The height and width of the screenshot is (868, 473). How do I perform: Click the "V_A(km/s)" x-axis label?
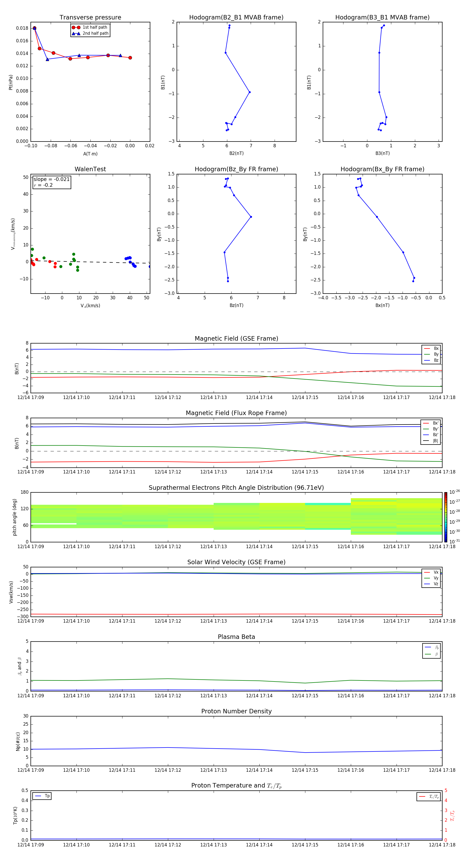pos(90,306)
